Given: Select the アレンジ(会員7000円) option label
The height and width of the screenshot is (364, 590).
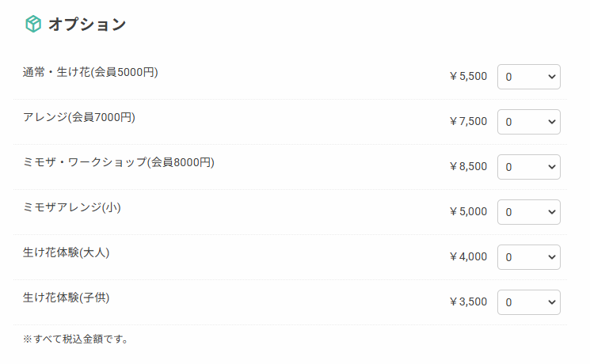Looking at the screenshot, I should pyautogui.click(x=79, y=118).
